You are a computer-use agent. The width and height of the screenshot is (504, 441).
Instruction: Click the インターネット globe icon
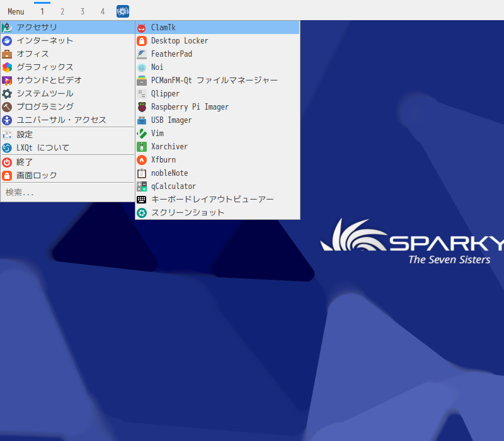click(7, 41)
